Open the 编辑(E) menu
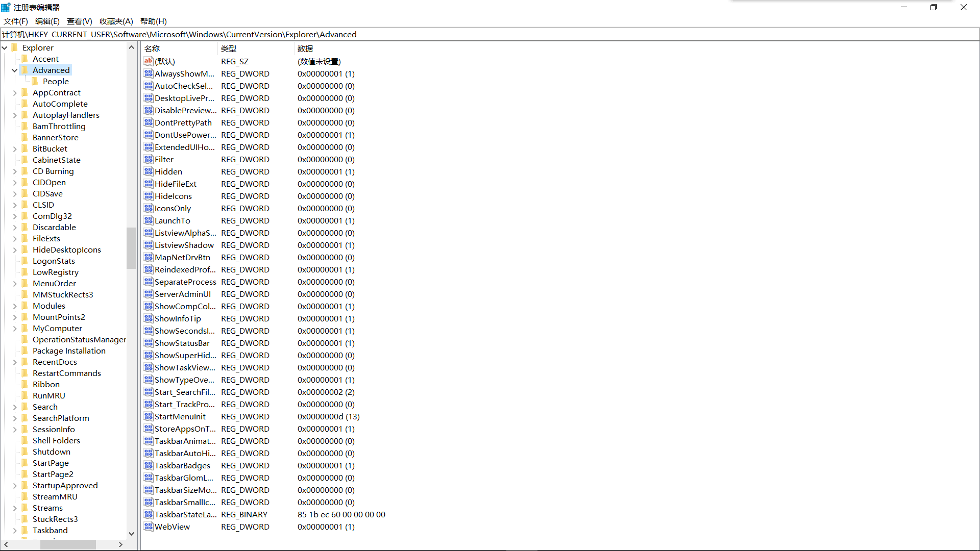This screenshot has width=980, height=551. point(47,21)
